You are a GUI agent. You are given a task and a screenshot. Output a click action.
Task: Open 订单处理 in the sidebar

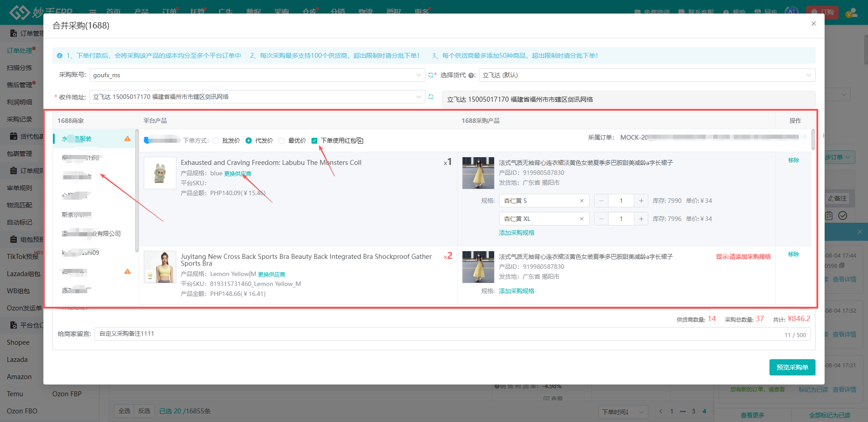point(19,51)
